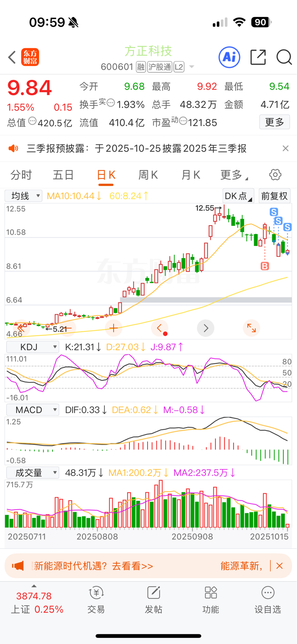Tap the red B buy marker
Screen dimensions: 297x644
click(265, 266)
